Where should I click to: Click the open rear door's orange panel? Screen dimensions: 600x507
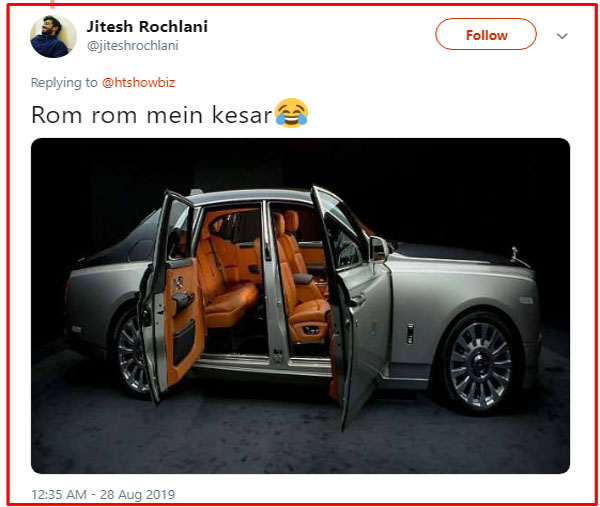pos(183,318)
